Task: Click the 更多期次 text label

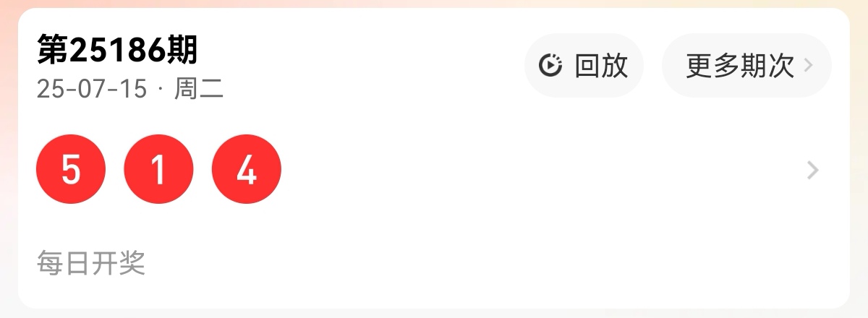Action: click(740, 66)
